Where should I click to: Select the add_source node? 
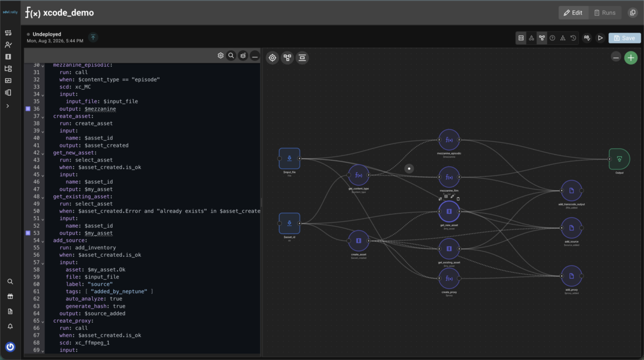tap(572, 228)
